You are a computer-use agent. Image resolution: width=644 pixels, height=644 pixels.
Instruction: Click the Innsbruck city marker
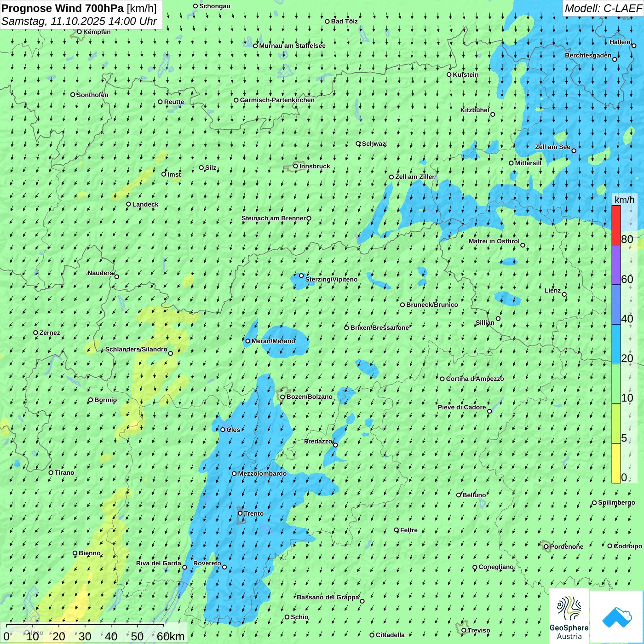(x=296, y=166)
